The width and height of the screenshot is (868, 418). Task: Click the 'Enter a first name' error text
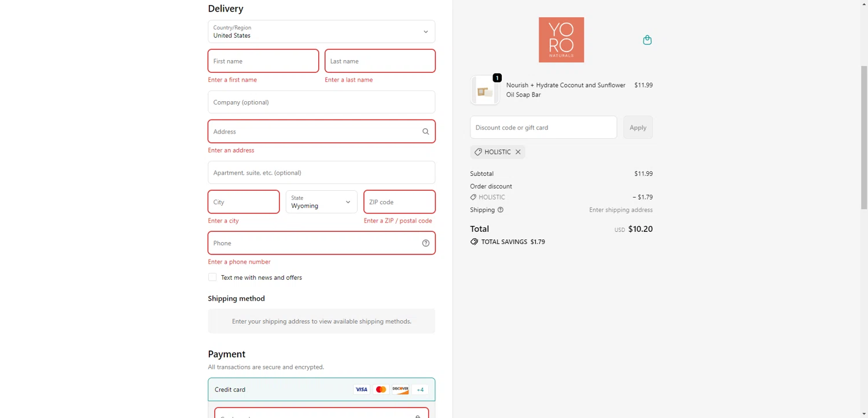(232, 80)
